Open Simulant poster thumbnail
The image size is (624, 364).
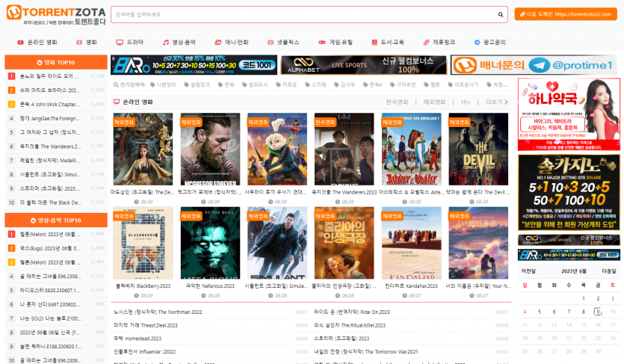point(277,243)
